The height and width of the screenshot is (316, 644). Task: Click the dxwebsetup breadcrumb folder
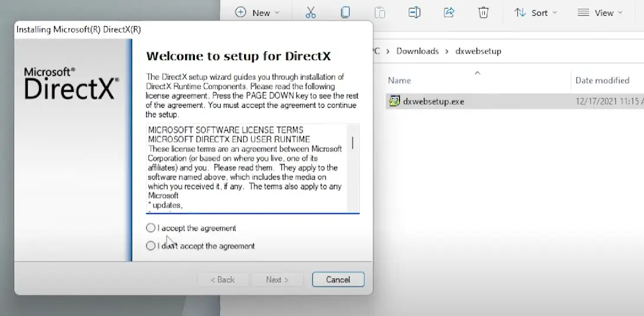pos(478,51)
